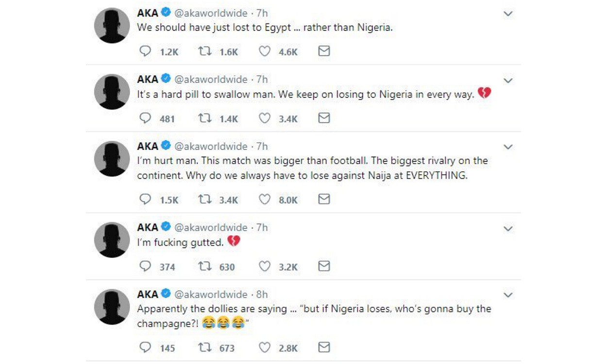Screen dimensions: 607x364
Task: Send the "hard pill to swallow" tweet by message
Action: tap(324, 118)
